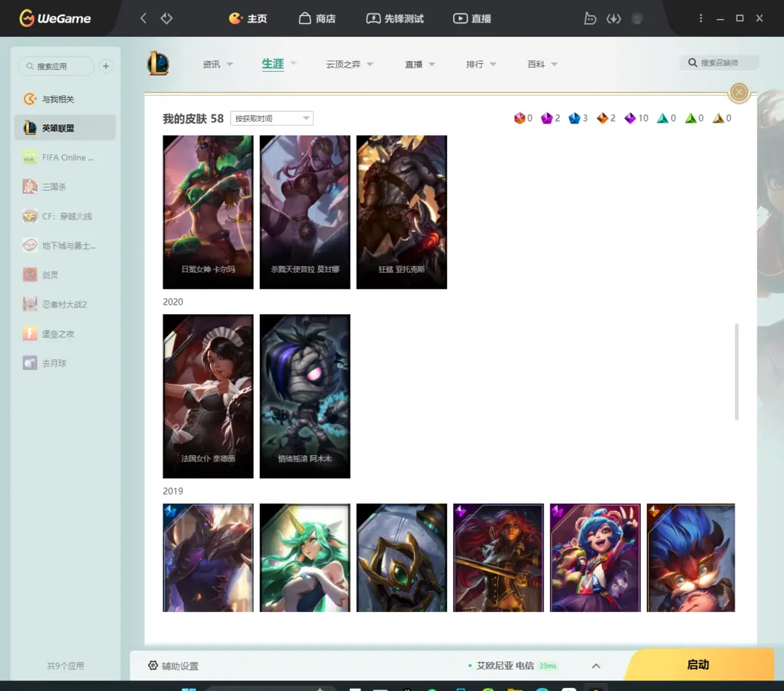Click the 启动 launch button
This screenshot has width=784, height=691.
point(698,664)
